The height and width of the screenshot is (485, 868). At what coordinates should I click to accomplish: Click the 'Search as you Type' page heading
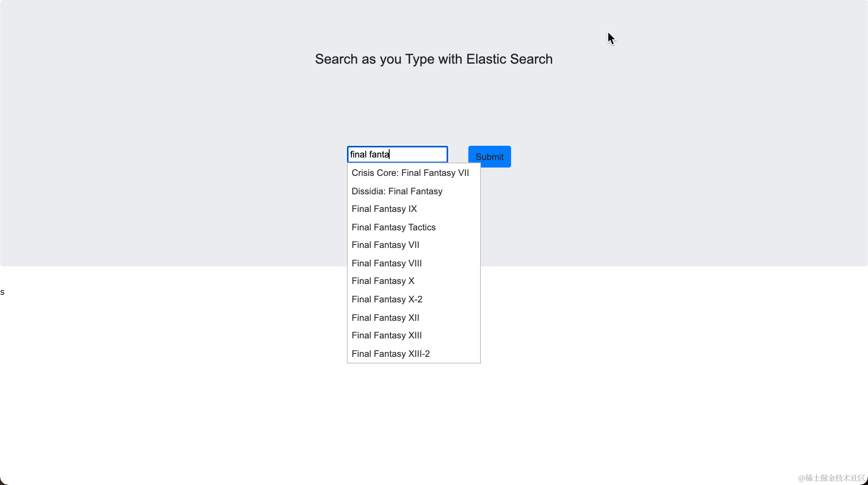pyautogui.click(x=433, y=59)
